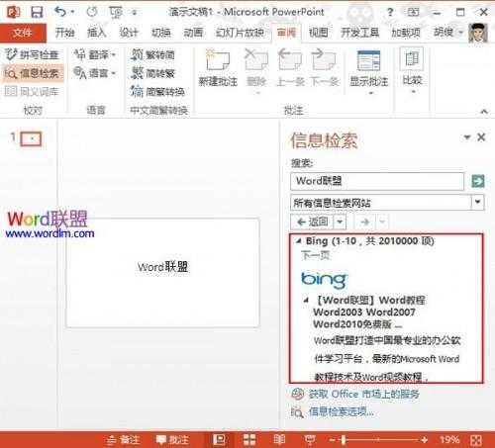The image size is (495, 448).
Task: Open Help with the question mark icon
Action: 390,13
